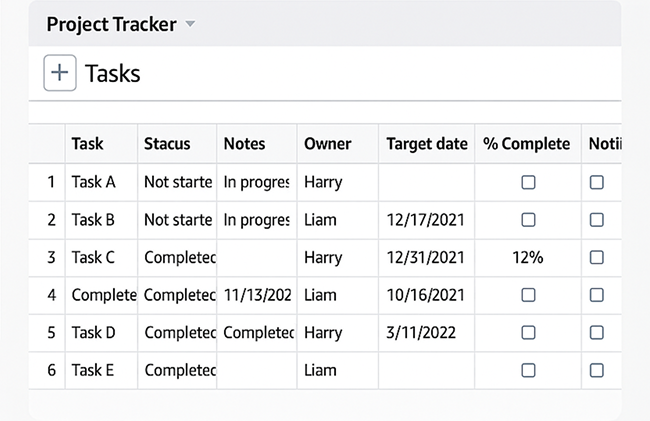
Task: Click the Task C cell
Action: point(94,257)
